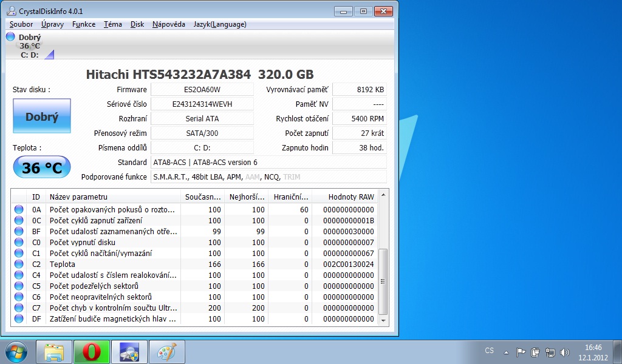Click status icon of row C4
Image resolution: width=622 pixels, height=364 pixels.
pos(19,275)
